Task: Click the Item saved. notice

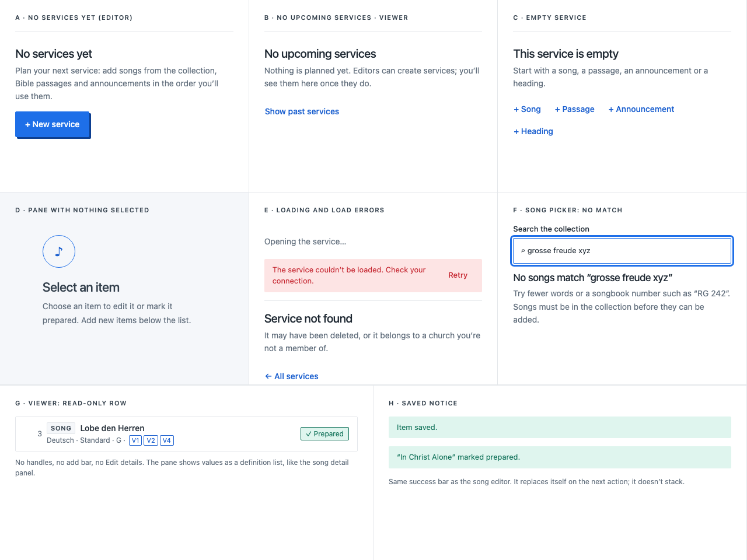Action: (x=560, y=428)
